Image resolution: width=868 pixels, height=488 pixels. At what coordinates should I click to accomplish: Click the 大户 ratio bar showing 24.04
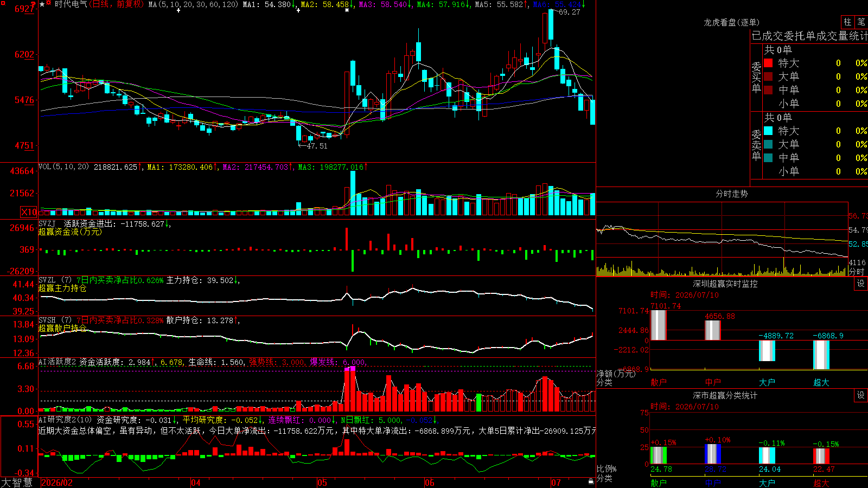[767, 455]
